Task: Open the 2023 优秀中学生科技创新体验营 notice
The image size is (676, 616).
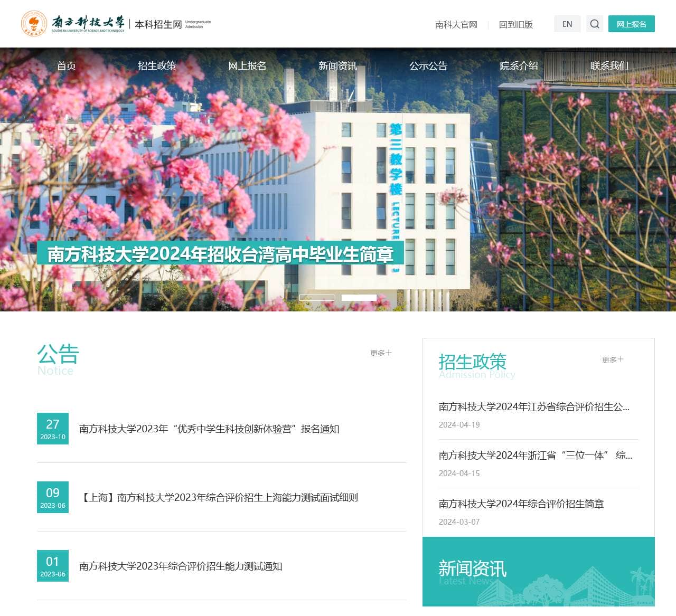Action: 210,429
